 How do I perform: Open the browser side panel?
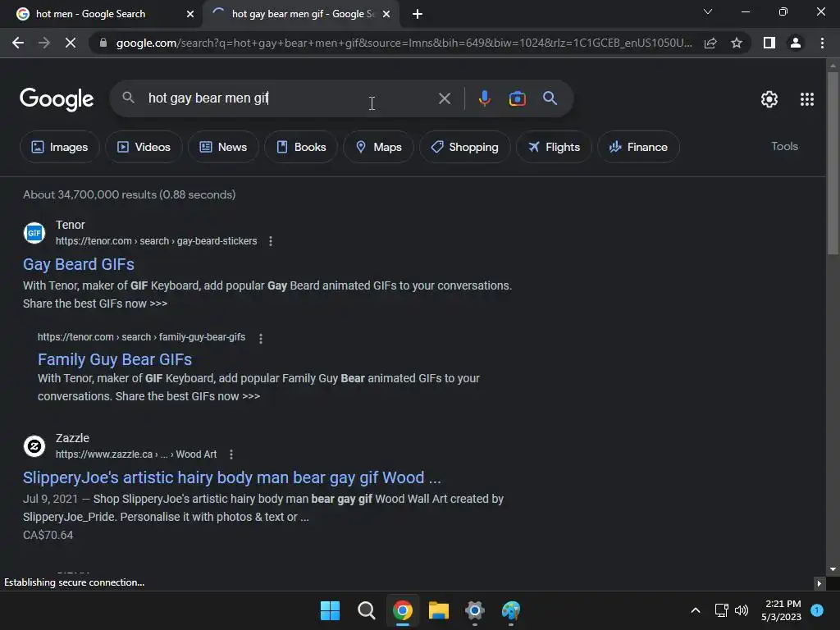coord(769,43)
